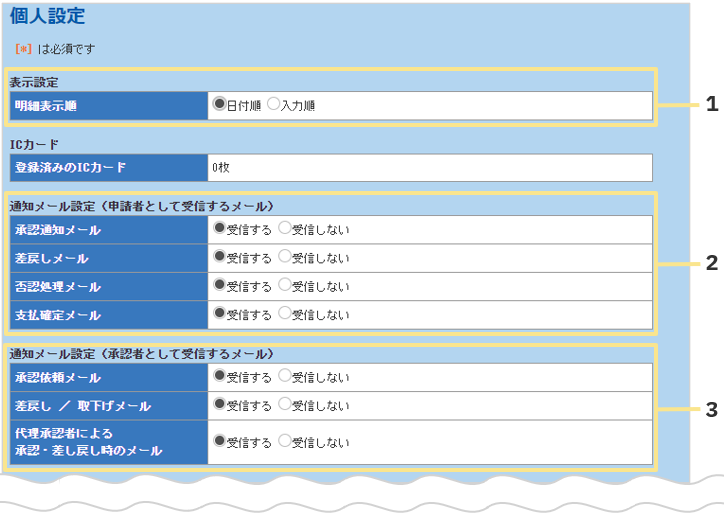Choose 受信する for 否認処理メール
724x516 pixels.
coord(219,285)
